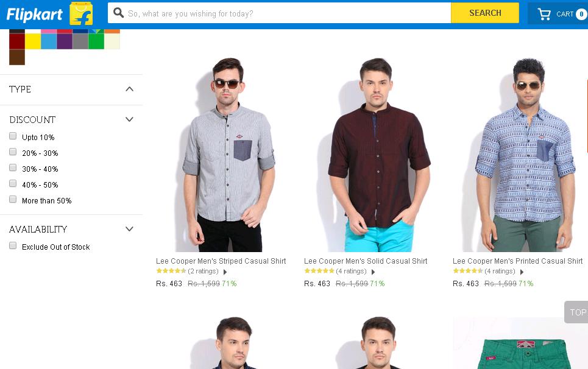
Task: Click the star rating of the Solid Casual Shirt
Action: point(319,271)
